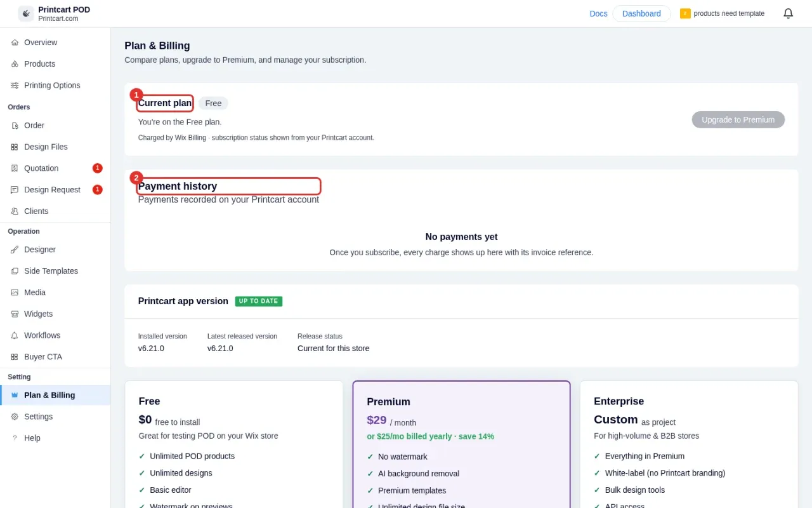
Task: Click the Overview home icon
Action: (x=15, y=43)
